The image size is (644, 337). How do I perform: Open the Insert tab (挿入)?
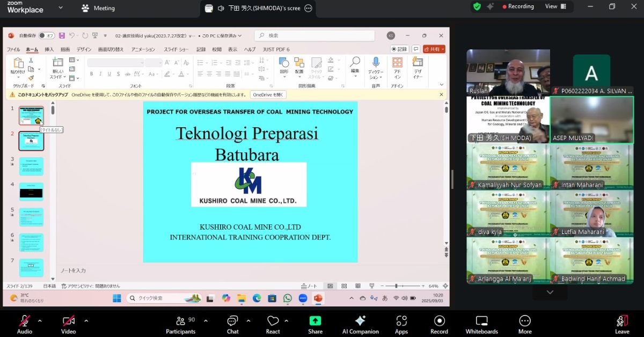[x=49, y=49]
